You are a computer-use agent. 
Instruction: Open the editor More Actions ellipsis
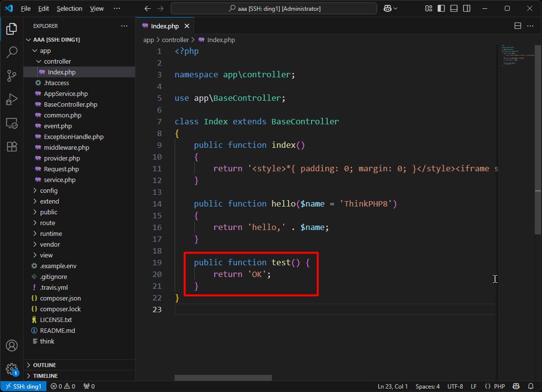[x=530, y=26]
